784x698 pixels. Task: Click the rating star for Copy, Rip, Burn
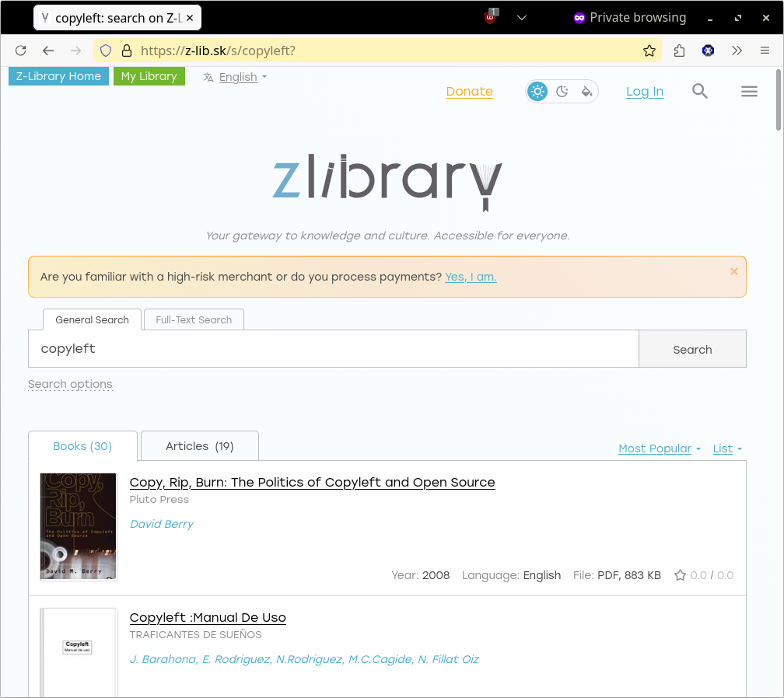tap(680, 575)
